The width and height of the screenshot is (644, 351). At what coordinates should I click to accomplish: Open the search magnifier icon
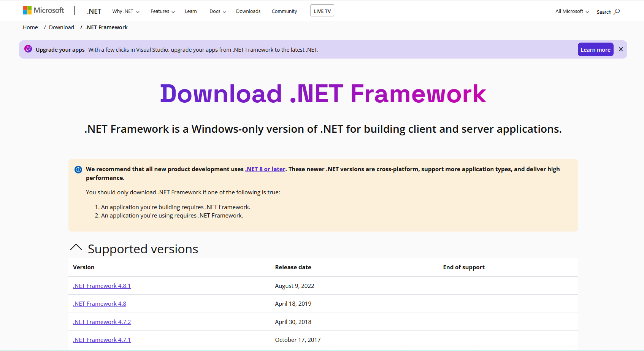pos(617,11)
